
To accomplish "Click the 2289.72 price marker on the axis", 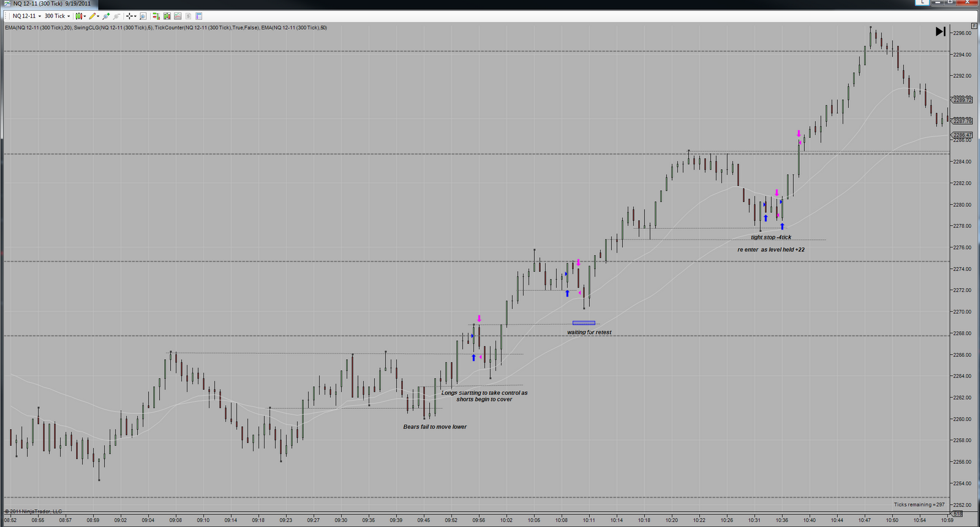I will click(x=962, y=99).
